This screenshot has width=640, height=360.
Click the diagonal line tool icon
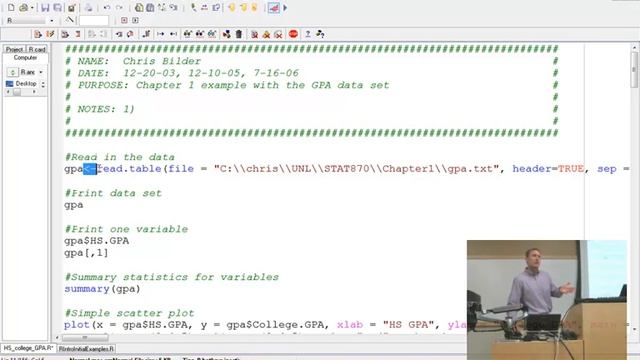point(70,20)
